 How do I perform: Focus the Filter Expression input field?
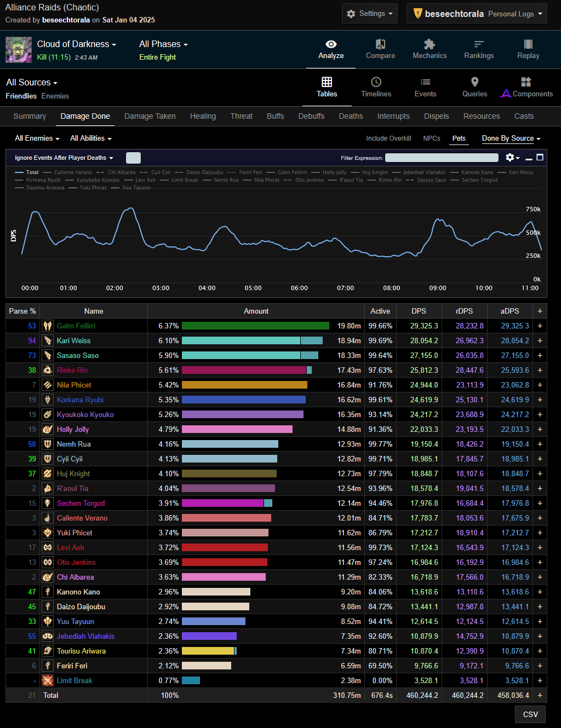(x=442, y=158)
